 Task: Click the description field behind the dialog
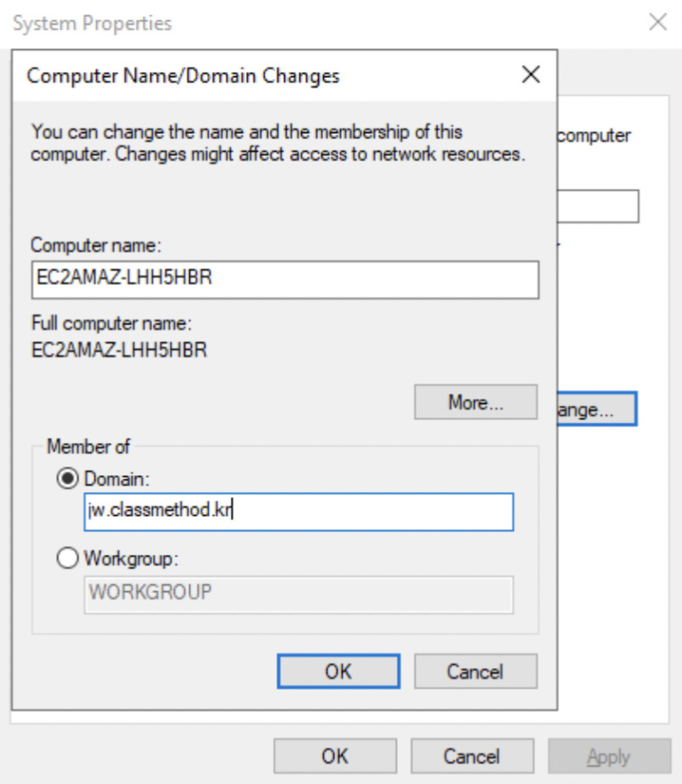click(x=599, y=206)
